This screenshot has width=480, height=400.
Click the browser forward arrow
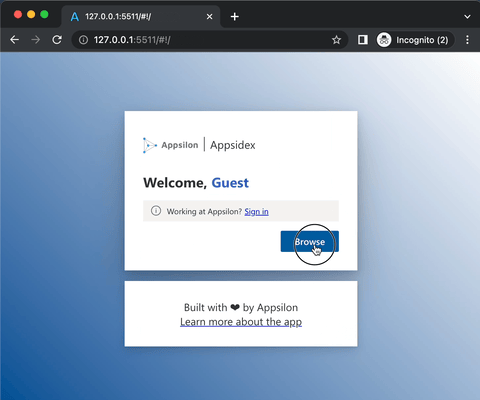35,40
